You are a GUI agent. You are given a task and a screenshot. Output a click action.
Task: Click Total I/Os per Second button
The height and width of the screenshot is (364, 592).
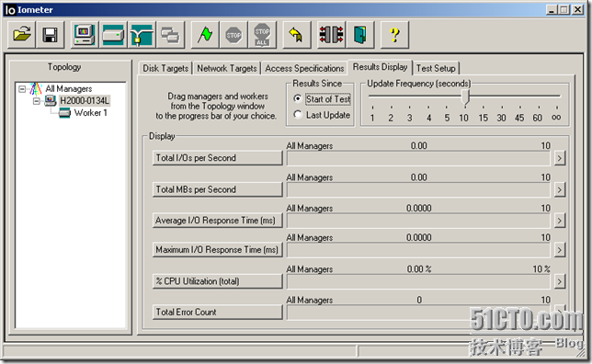(x=218, y=158)
